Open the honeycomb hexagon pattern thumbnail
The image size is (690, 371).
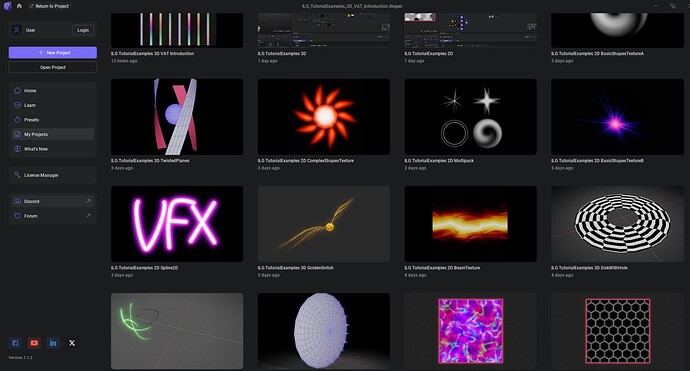(617, 331)
